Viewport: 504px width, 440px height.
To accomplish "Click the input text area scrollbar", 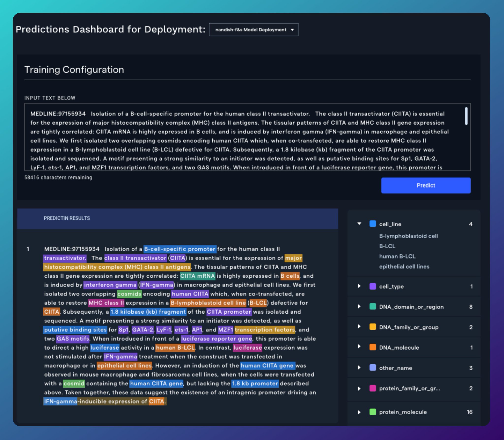I will 466,116.
